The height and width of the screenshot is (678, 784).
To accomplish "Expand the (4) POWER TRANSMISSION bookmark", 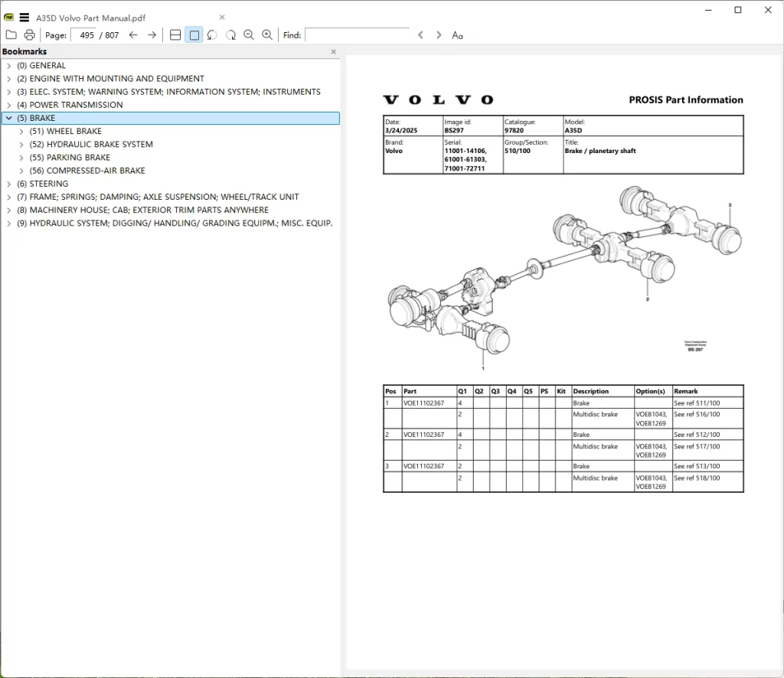I will coord(9,105).
